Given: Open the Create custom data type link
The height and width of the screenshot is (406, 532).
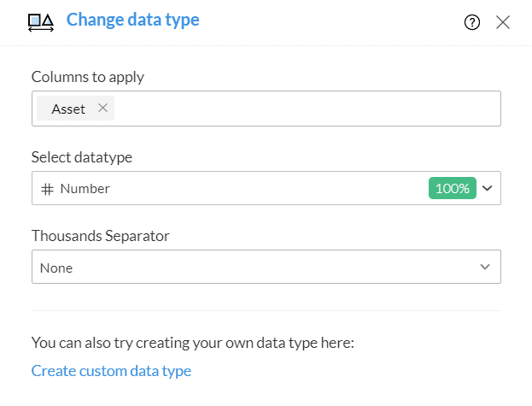Looking at the screenshot, I should coord(111,371).
